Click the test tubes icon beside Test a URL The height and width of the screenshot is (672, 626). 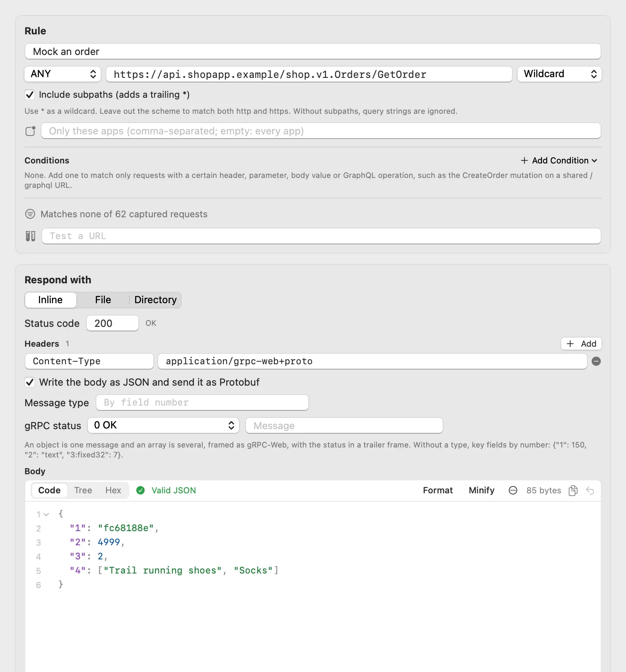[x=31, y=236]
